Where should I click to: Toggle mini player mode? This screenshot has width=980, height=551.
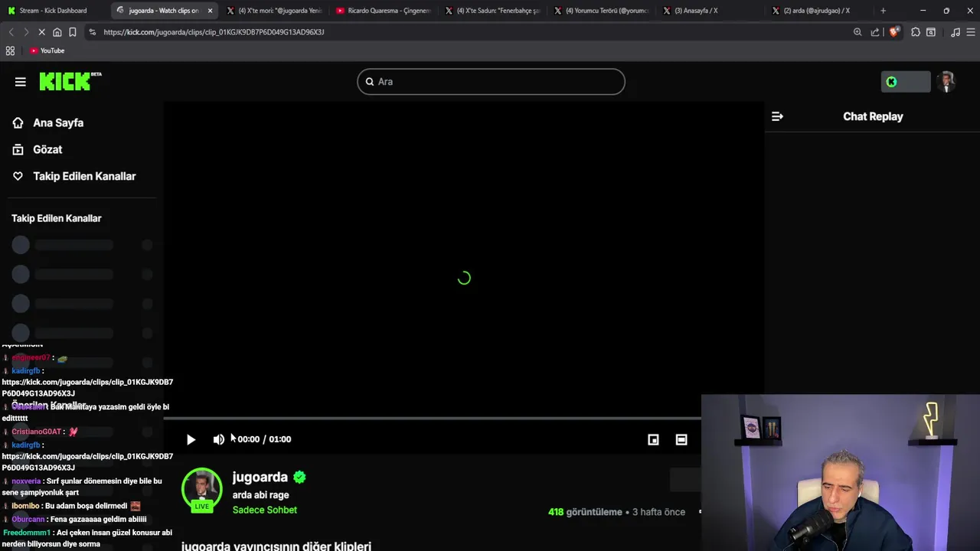(653, 439)
